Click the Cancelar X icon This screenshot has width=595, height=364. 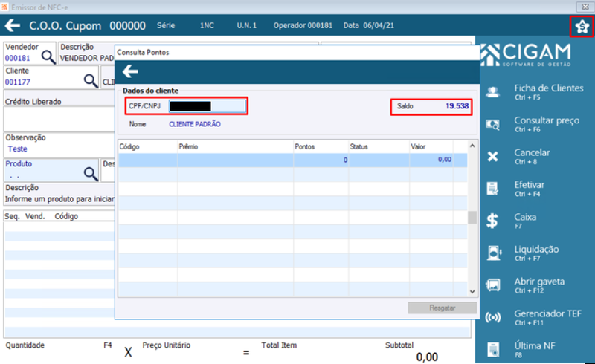coord(492,156)
